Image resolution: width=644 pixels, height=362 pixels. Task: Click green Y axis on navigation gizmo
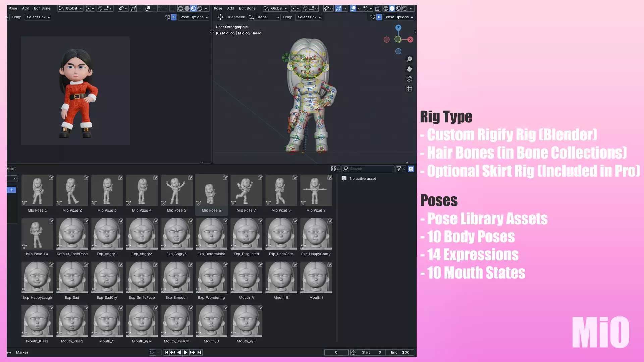pos(398,39)
